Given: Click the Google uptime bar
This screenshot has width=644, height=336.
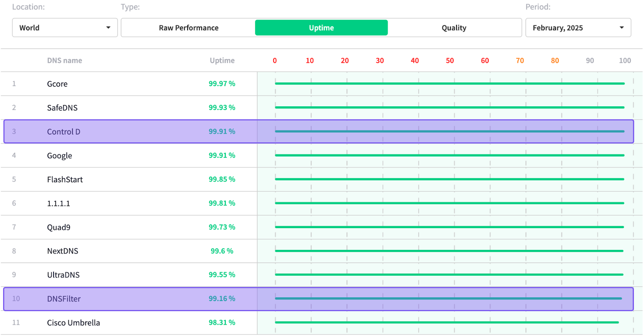Looking at the screenshot, I should point(450,155).
